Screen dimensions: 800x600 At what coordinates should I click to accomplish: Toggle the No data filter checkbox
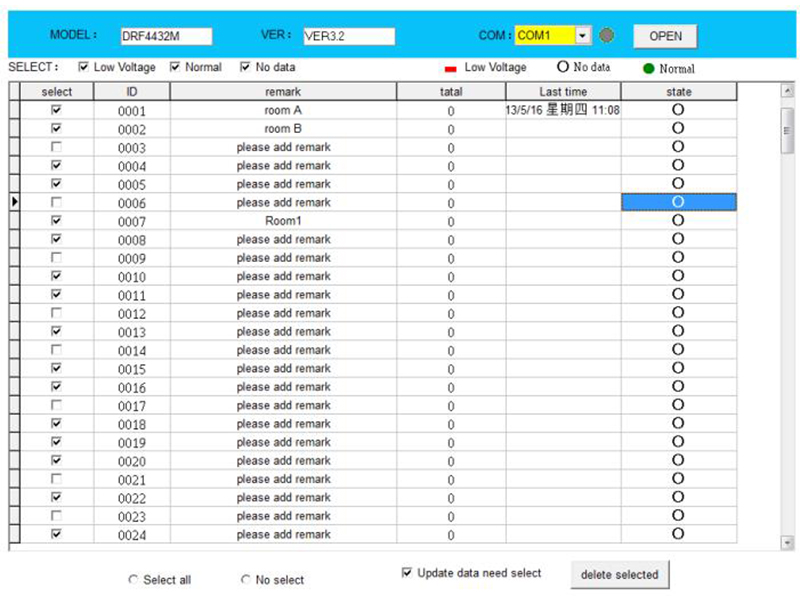(245, 68)
